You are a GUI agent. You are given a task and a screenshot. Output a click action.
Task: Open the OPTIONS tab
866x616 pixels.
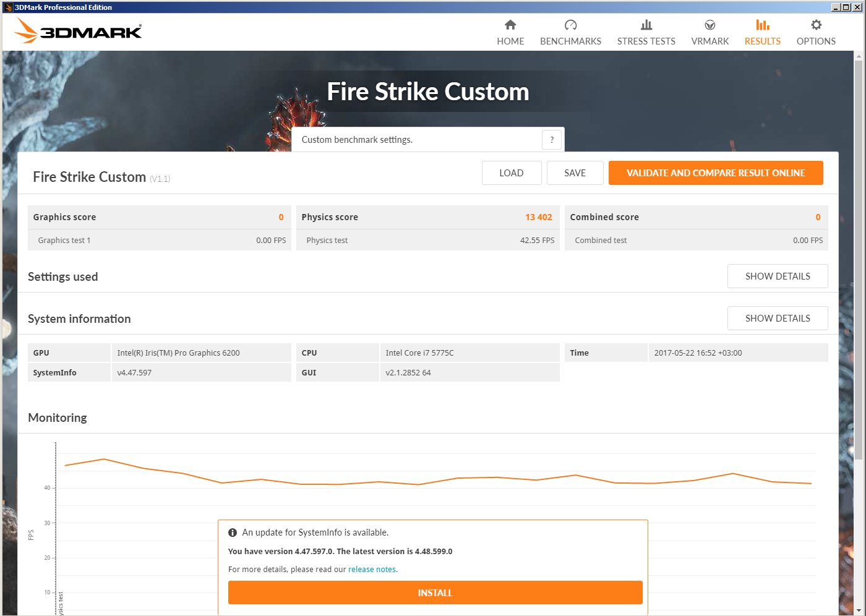[x=817, y=41]
